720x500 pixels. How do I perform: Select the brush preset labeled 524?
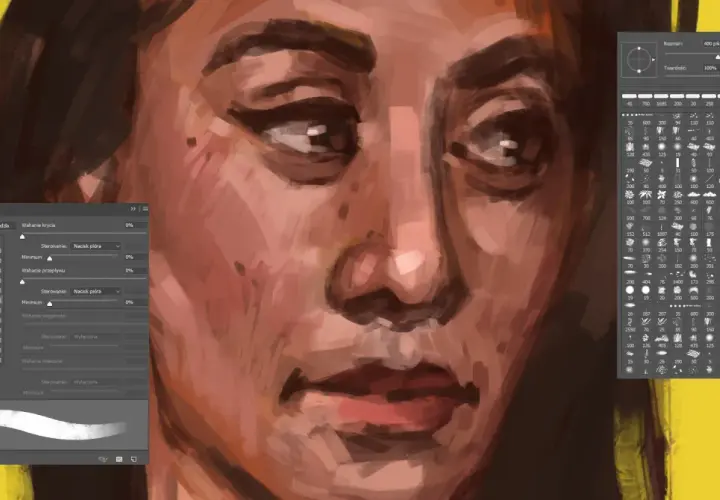tap(662, 212)
